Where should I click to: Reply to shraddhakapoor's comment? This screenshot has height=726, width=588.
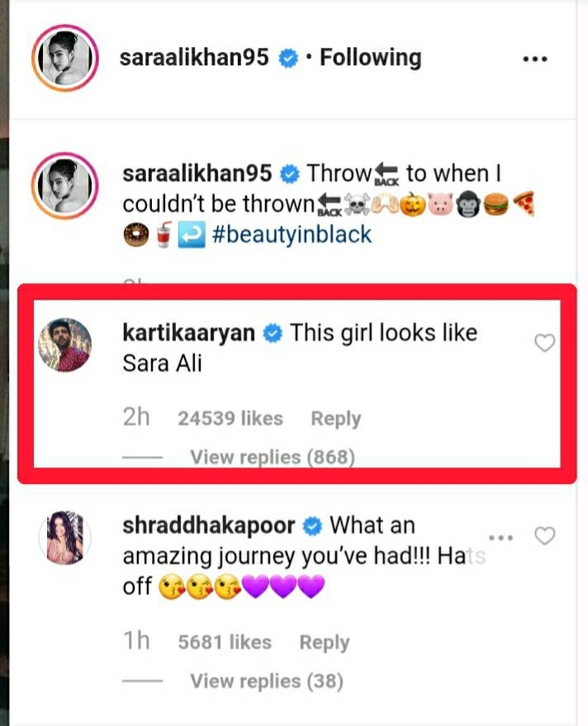(x=324, y=643)
